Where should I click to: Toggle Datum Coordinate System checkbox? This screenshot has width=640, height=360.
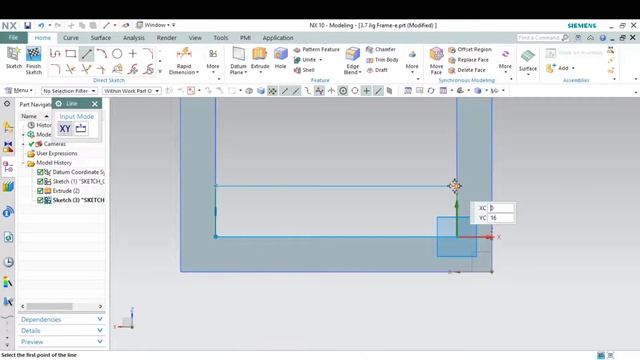40,172
